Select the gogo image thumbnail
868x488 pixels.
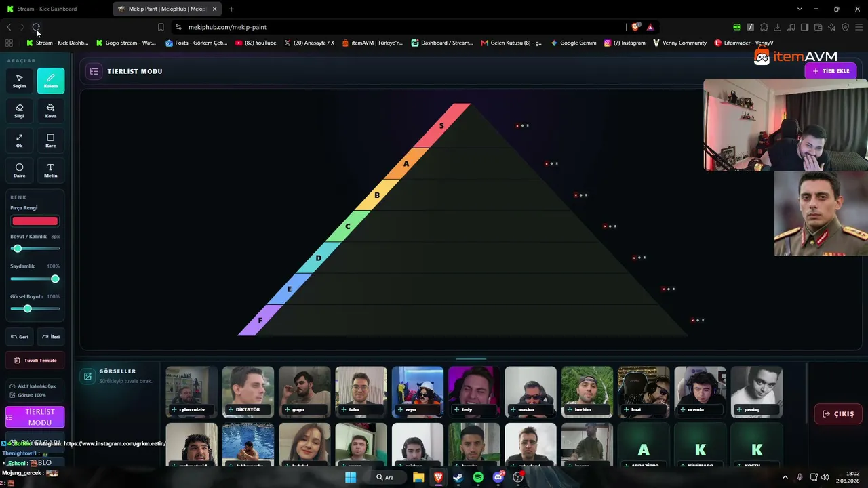[x=304, y=392]
